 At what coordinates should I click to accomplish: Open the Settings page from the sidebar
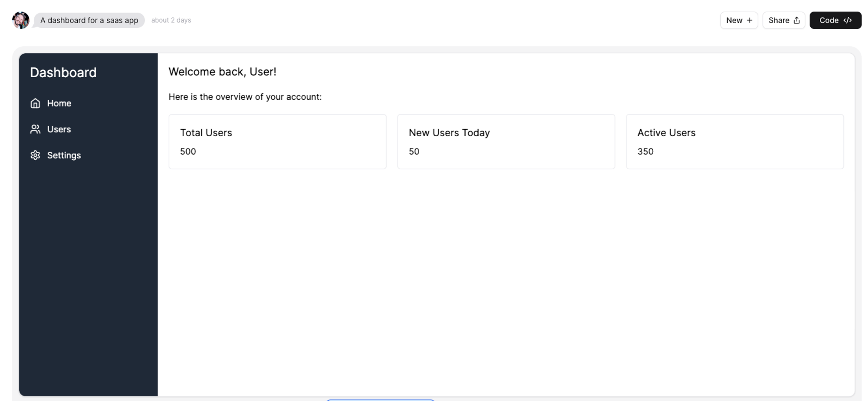(x=64, y=155)
